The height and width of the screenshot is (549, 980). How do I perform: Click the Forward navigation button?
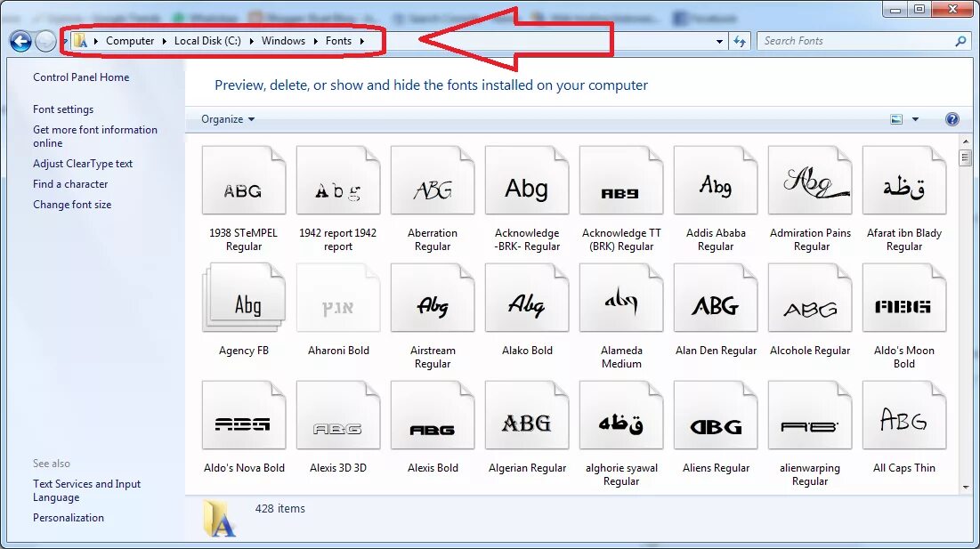coord(45,41)
